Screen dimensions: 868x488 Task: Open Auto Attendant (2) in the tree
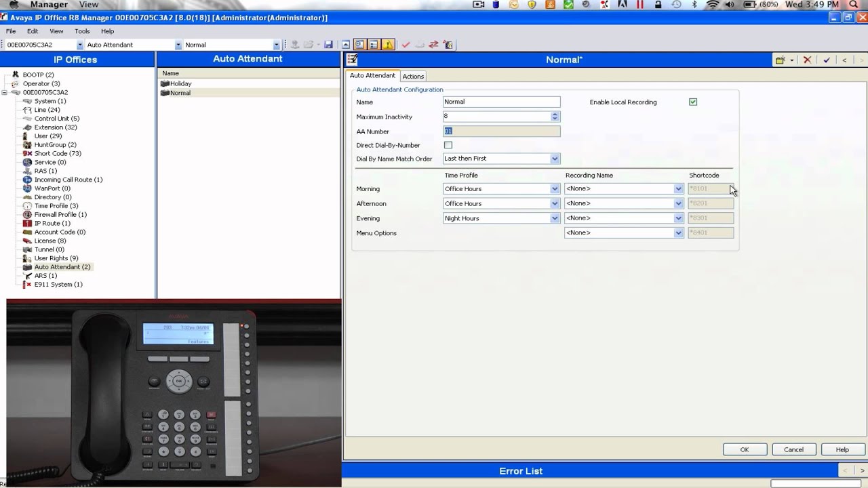[62, 267]
